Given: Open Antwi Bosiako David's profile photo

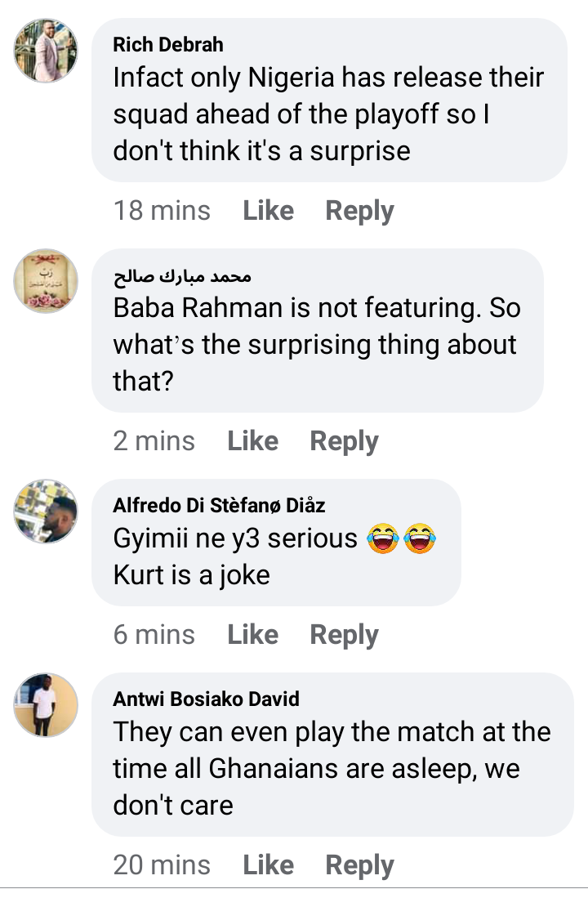Looking at the screenshot, I should tap(46, 705).
